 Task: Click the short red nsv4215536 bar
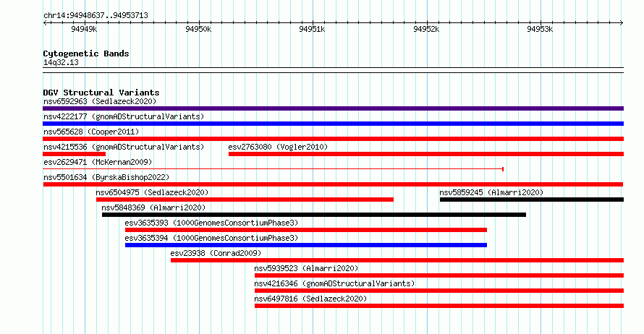click(x=75, y=154)
